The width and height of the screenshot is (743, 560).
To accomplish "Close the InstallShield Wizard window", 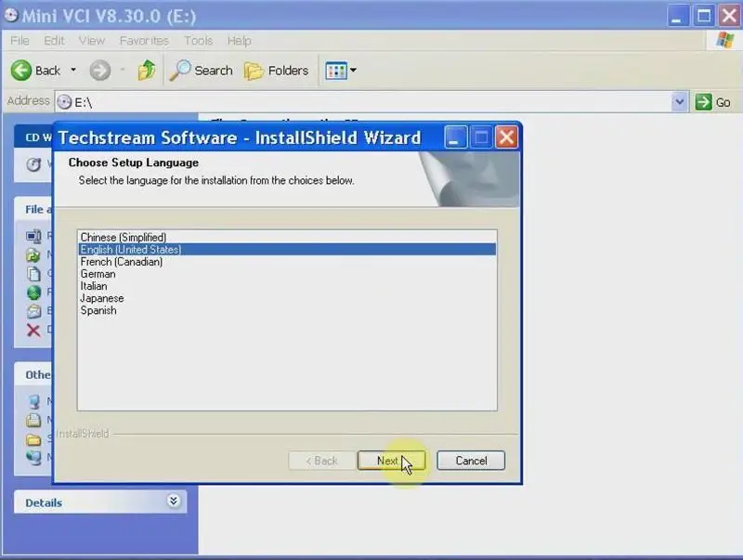I will point(506,137).
